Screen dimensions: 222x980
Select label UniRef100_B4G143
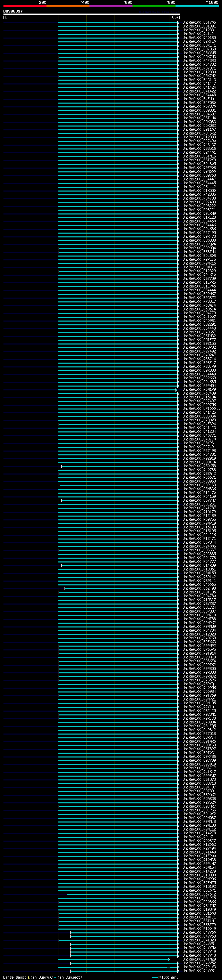coord(199,80)
